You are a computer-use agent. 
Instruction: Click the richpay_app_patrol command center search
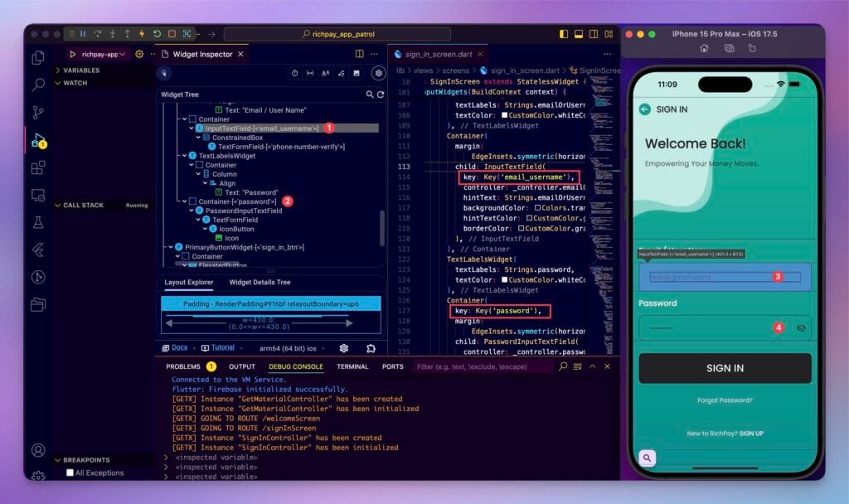click(x=337, y=33)
